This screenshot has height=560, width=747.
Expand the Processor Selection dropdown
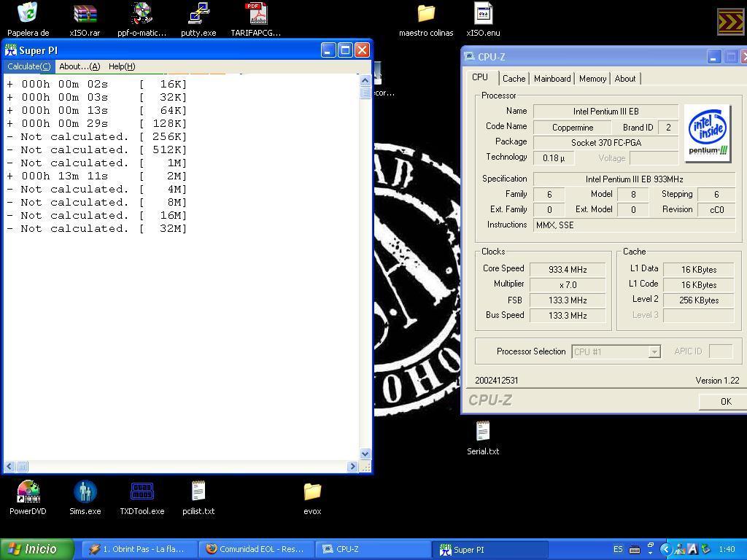654,352
